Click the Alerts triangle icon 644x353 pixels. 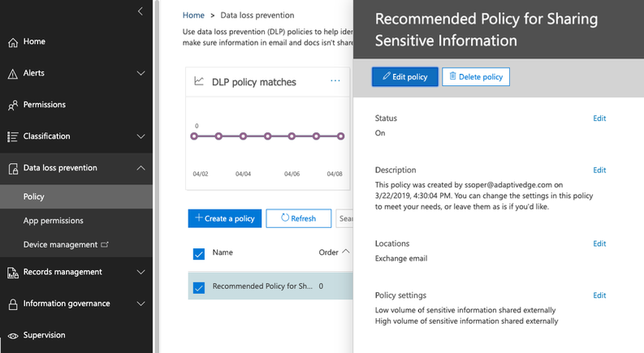(13, 74)
